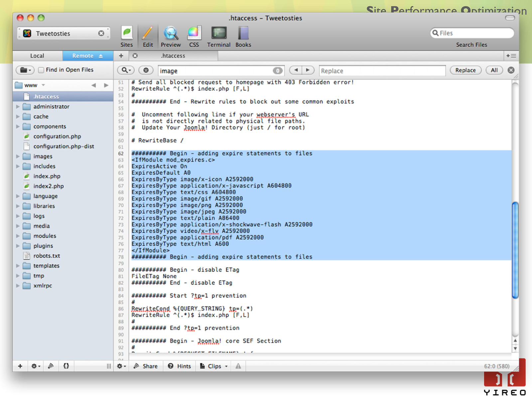Open find options magnifier dropdown
Screen dimensions: 532x399
point(126,70)
